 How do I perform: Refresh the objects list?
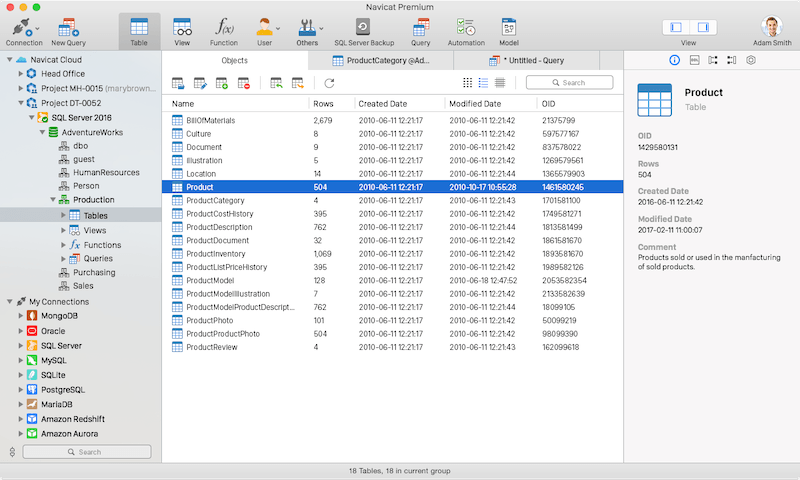(330, 83)
